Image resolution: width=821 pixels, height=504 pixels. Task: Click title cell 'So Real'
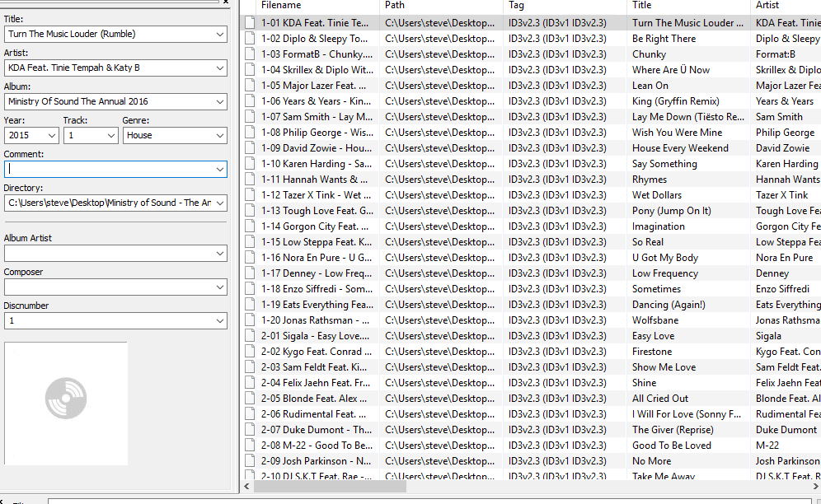(x=647, y=242)
